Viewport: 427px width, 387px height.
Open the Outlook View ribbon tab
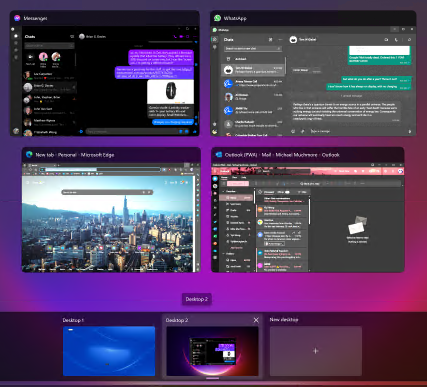point(234,178)
